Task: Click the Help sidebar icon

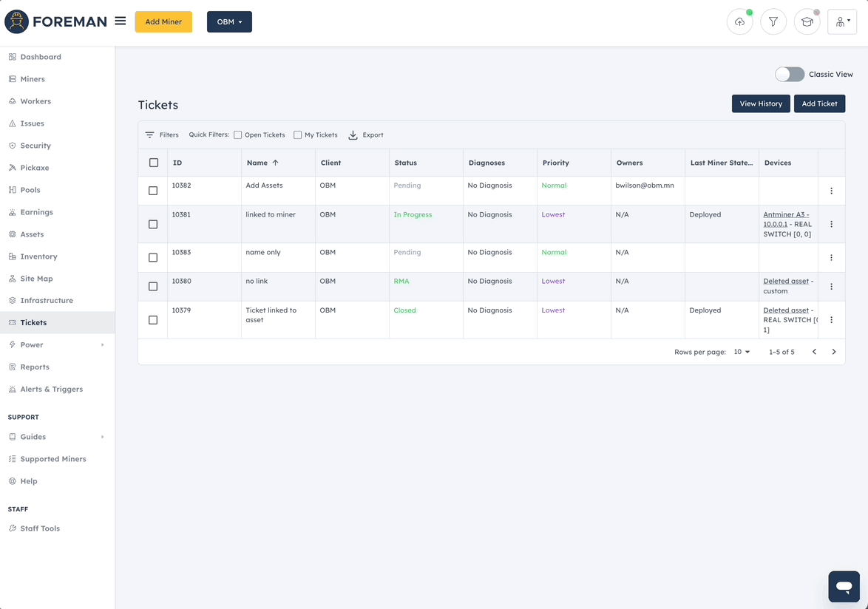Action: point(12,480)
